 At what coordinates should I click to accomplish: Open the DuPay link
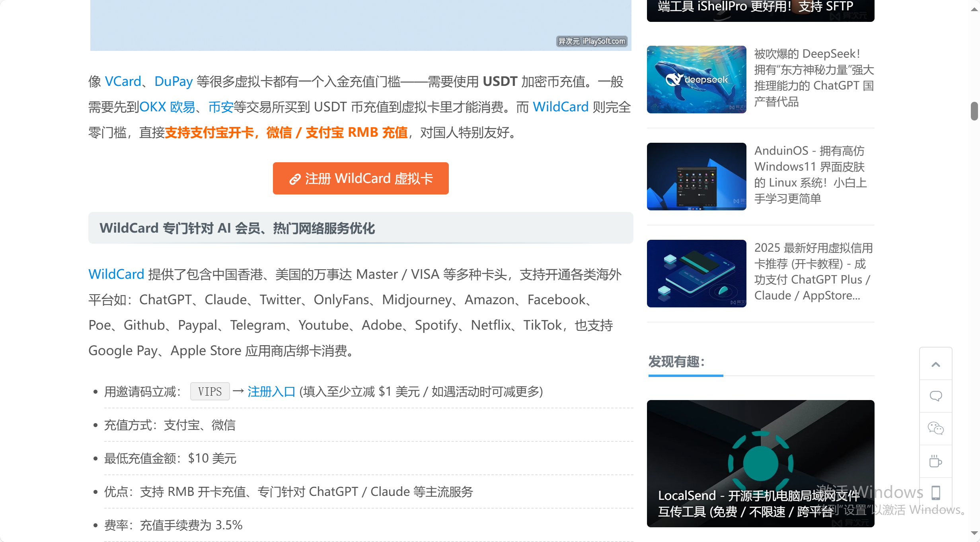(173, 82)
